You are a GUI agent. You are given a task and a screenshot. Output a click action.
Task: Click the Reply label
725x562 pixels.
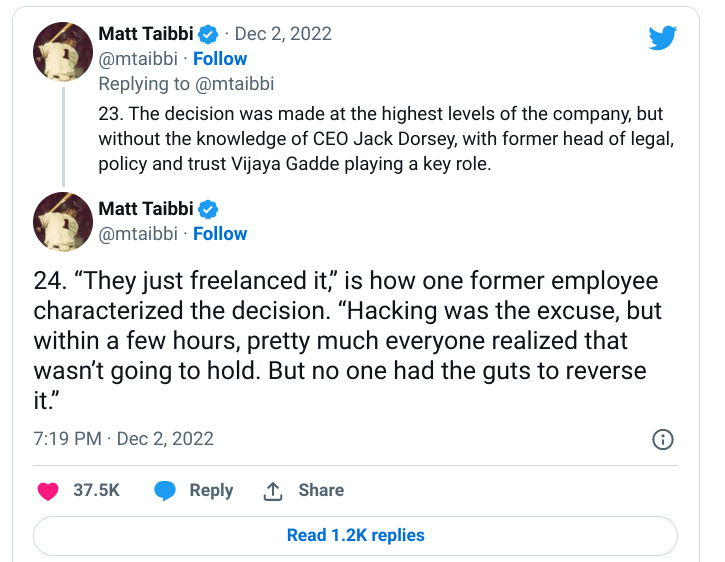coord(211,490)
